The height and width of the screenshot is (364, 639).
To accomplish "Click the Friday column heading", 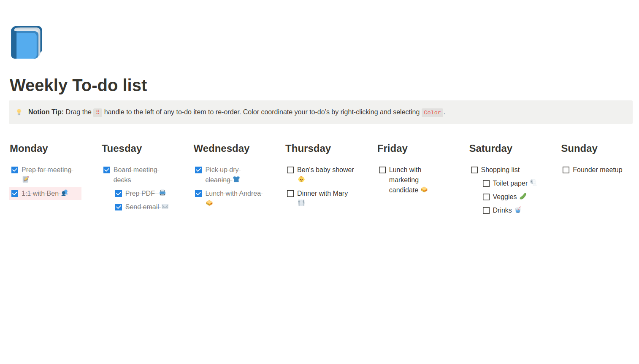I will pos(392,148).
